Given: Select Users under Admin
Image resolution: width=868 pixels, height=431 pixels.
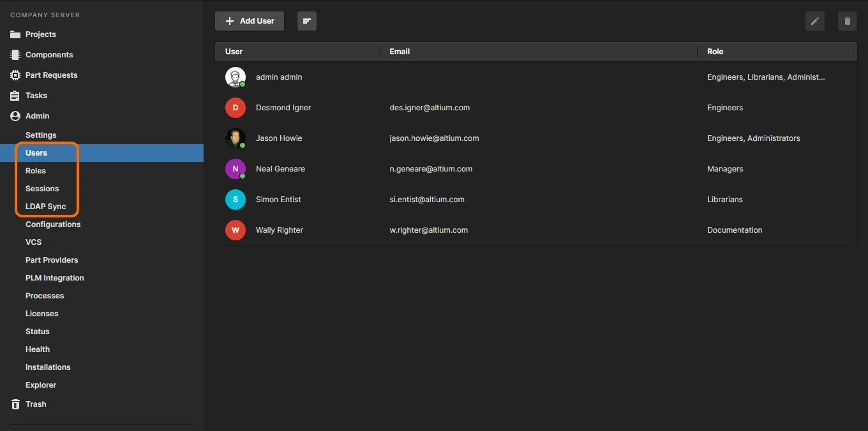Looking at the screenshot, I should 36,153.
